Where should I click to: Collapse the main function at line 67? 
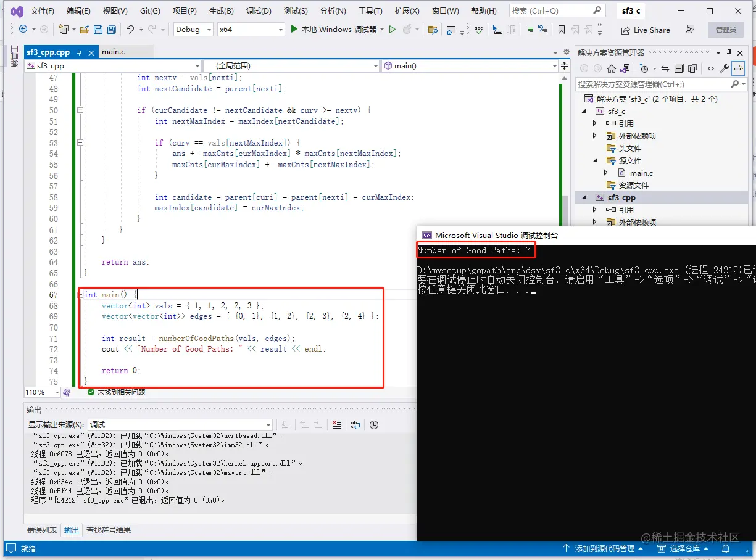(x=80, y=295)
